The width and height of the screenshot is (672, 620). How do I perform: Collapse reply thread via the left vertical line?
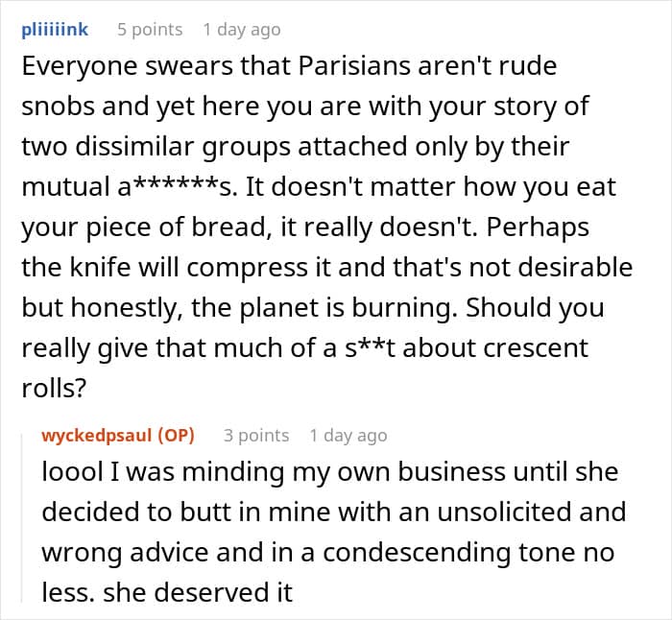(x=22, y=517)
